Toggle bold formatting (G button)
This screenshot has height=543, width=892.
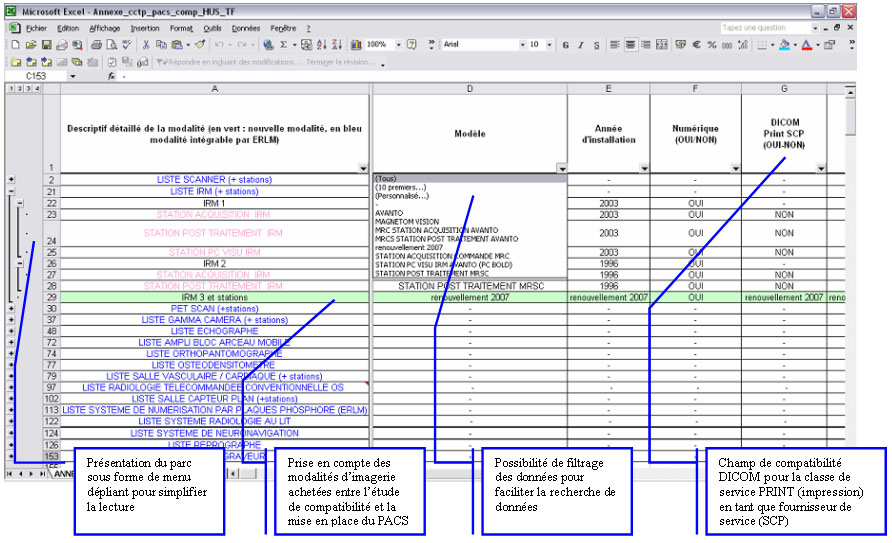[565, 44]
